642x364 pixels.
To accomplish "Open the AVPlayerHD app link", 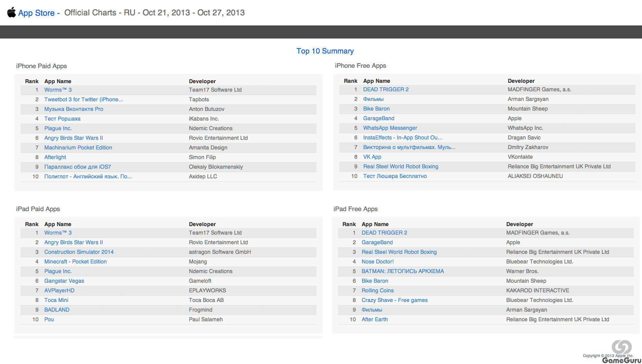I will pos(59,290).
